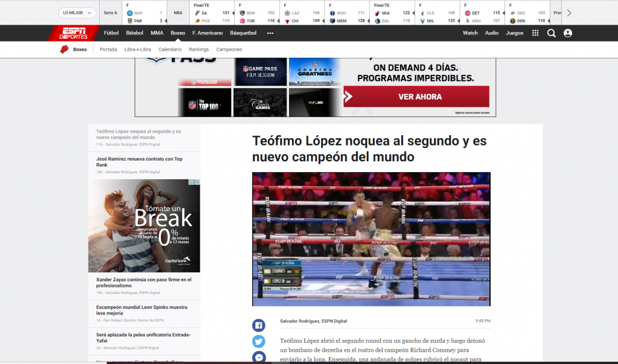Open the NAP vs PAR Serie A score
This screenshot has height=364, width=618.
click(x=144, y=13)
